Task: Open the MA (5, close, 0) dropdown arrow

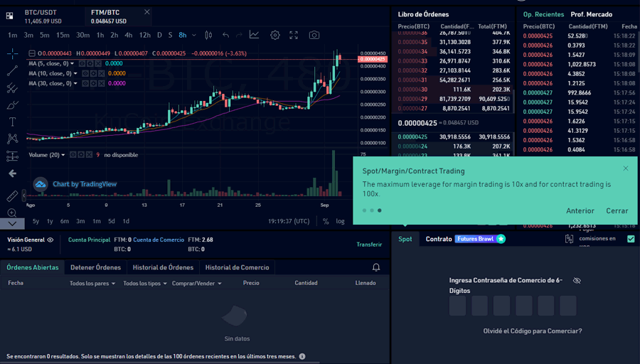Action: [x=73, y=64]
